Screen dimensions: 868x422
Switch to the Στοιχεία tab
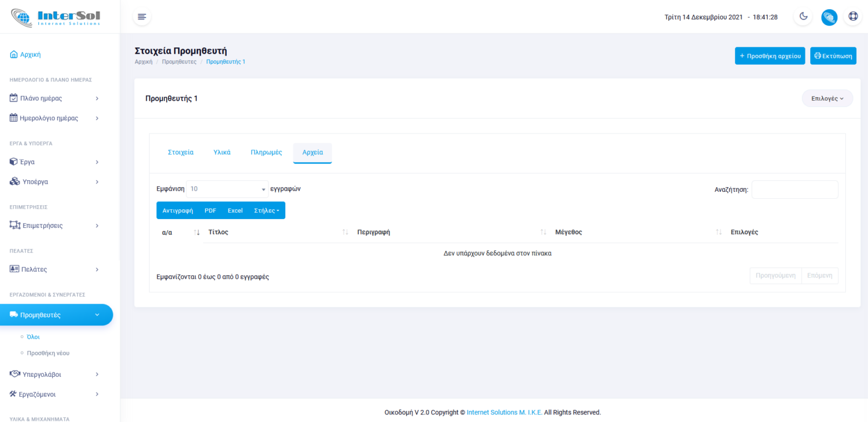click(x=181, y=153)
